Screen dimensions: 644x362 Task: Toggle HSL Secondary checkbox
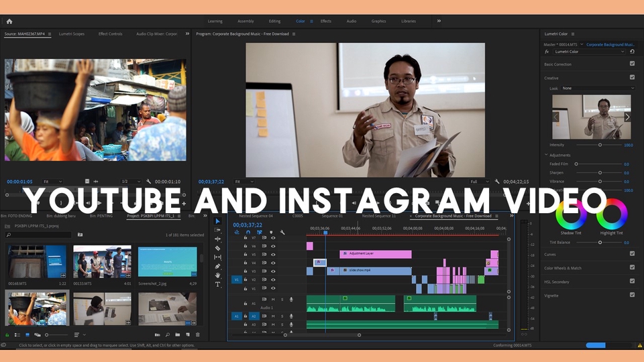[x=632, y=281]
